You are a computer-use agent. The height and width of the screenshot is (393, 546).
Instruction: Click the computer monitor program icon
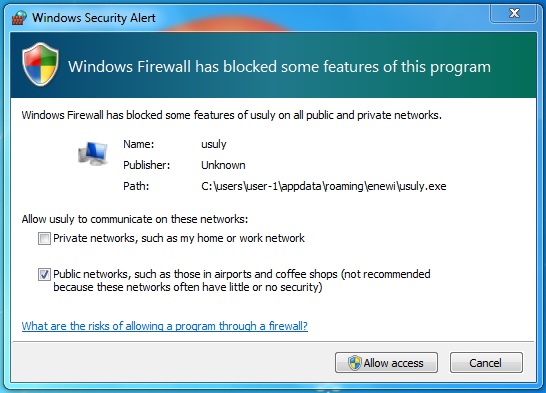pos(93,153)
